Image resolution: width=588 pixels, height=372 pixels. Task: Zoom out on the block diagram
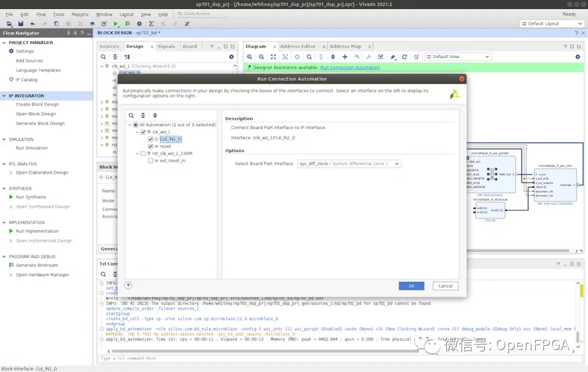coord(261,57)
